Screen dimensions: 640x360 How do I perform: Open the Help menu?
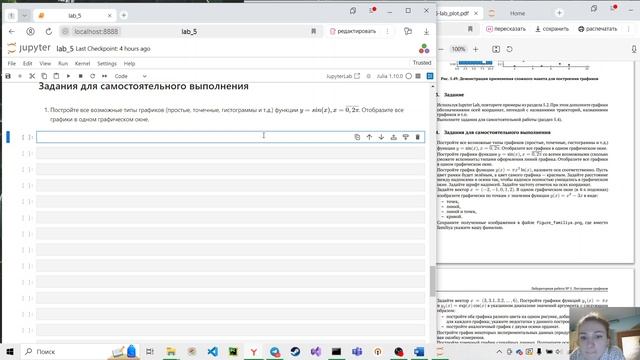[x=129, y=64]
